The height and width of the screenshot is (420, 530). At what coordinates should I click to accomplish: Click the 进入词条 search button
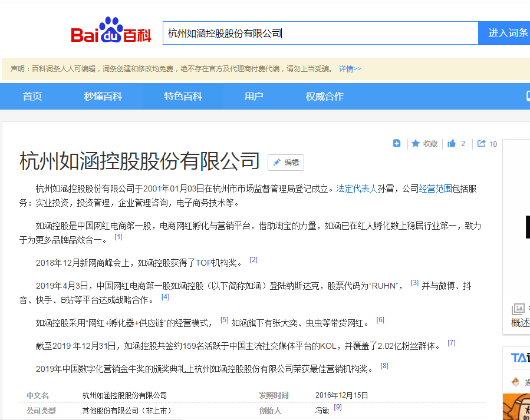tap(504, 33)
